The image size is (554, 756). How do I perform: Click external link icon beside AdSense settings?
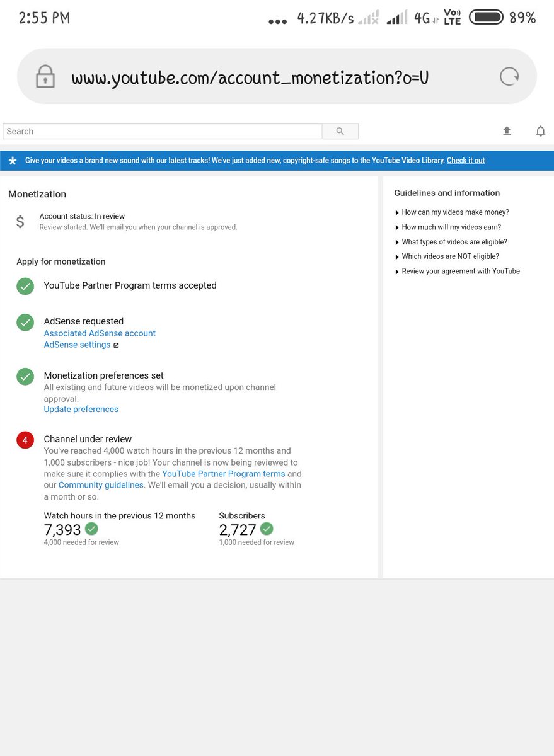pos(116,345)
